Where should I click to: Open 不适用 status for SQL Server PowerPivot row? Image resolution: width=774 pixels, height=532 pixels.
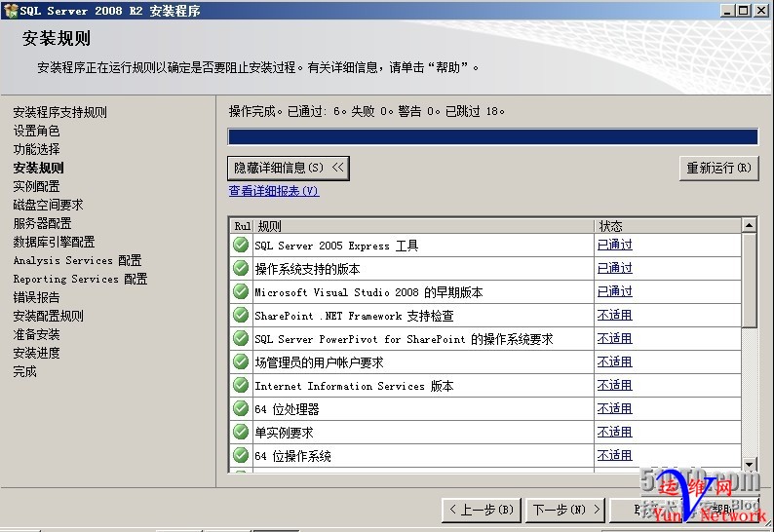tap(614, 338)
